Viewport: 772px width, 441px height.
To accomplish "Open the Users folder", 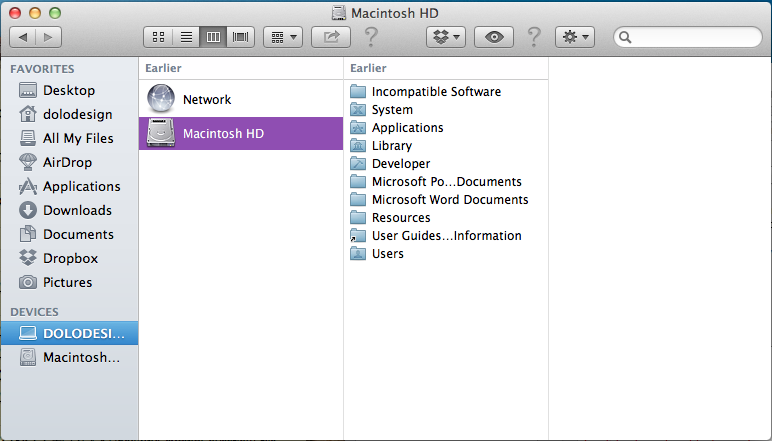I will [446, 253].
